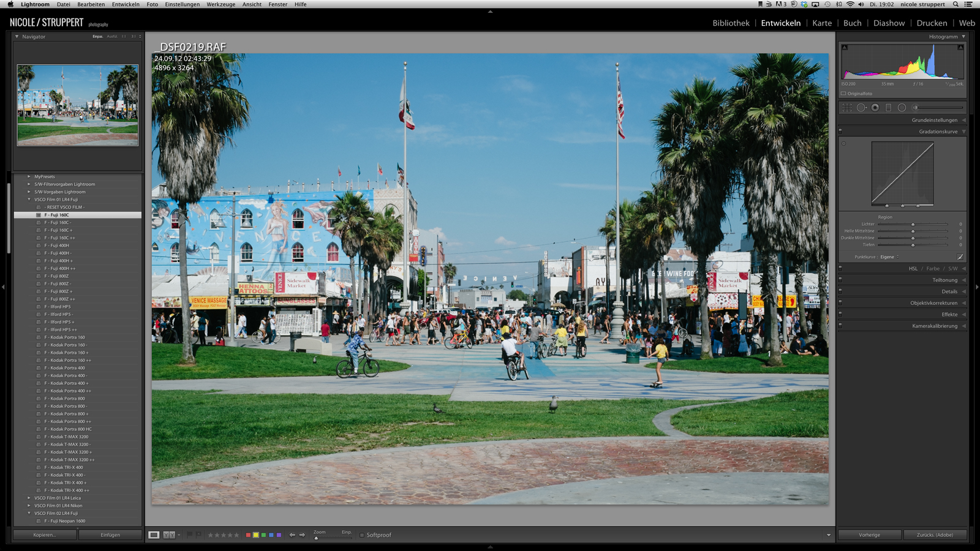
Task: Click the Einfügen button
Action: [x=110, y=535]
